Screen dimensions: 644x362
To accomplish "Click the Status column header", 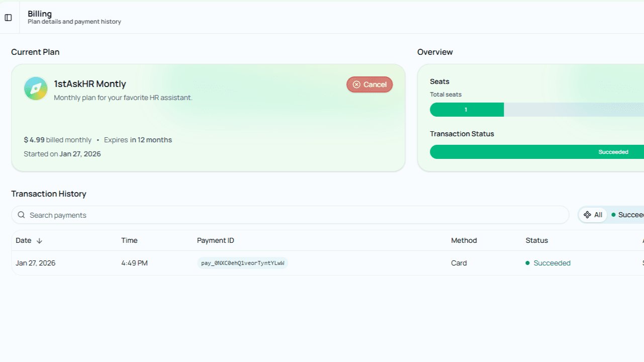I will coord(536,241).
